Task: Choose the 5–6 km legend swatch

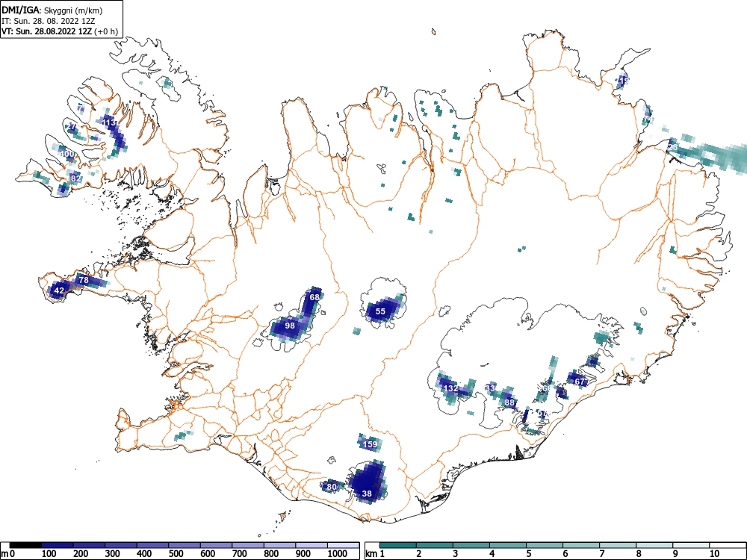Action: coord(545,545)
